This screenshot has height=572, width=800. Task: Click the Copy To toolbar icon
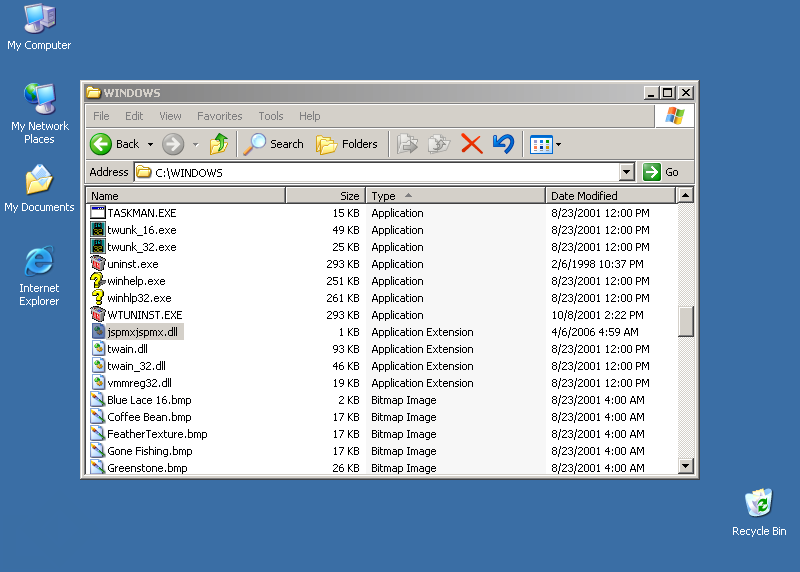coord(439,144)
